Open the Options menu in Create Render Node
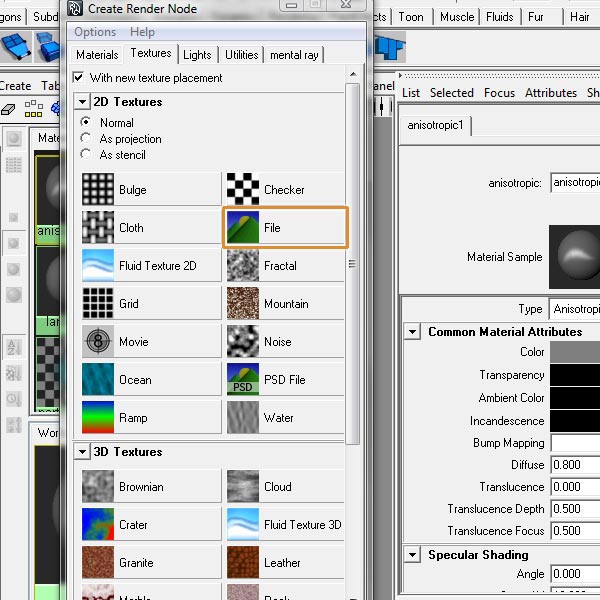The image size is (600, 600). point(95,32)
